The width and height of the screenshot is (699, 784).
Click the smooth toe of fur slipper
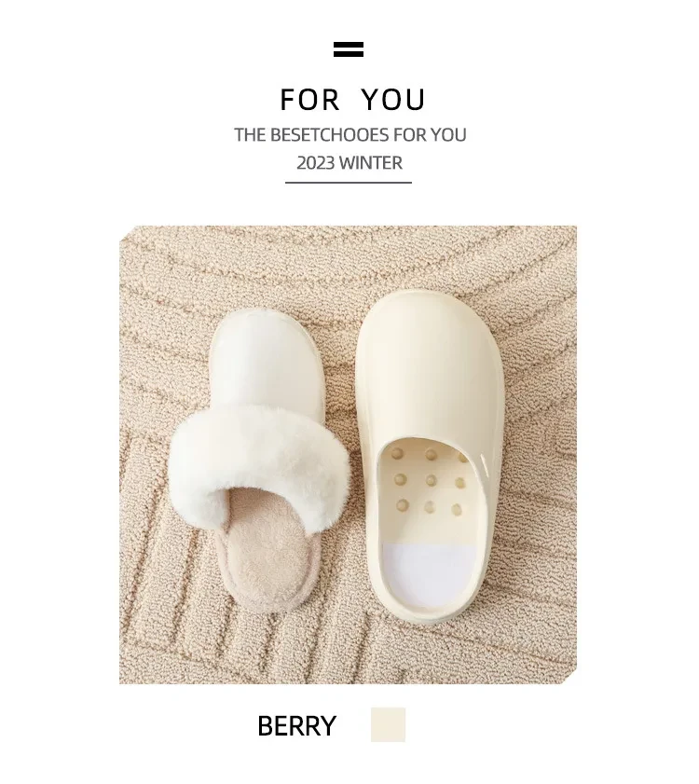(x=266, y=360)
